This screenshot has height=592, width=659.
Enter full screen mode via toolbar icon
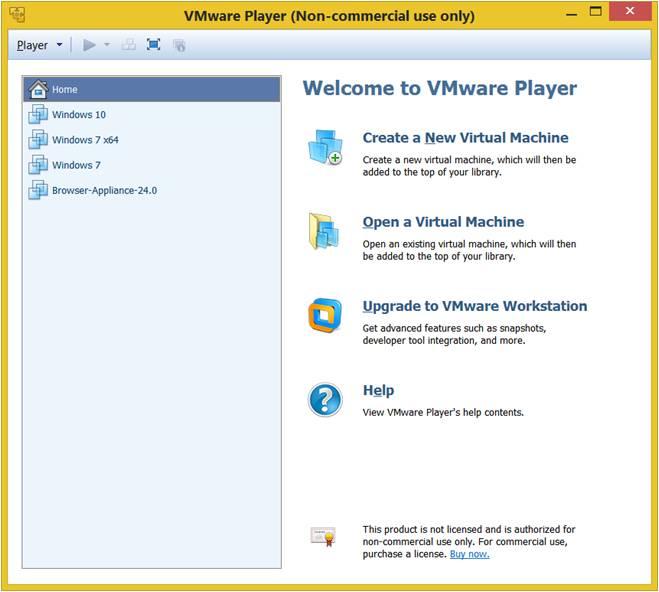(153, 45)
